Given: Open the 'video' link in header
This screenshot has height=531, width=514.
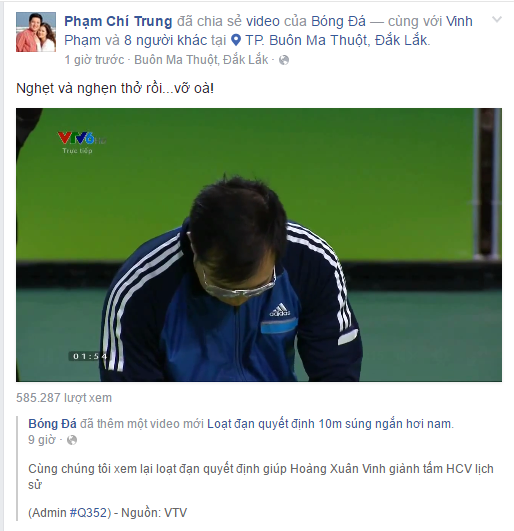Looking at the screenshot, I should (x=263, y=21).
